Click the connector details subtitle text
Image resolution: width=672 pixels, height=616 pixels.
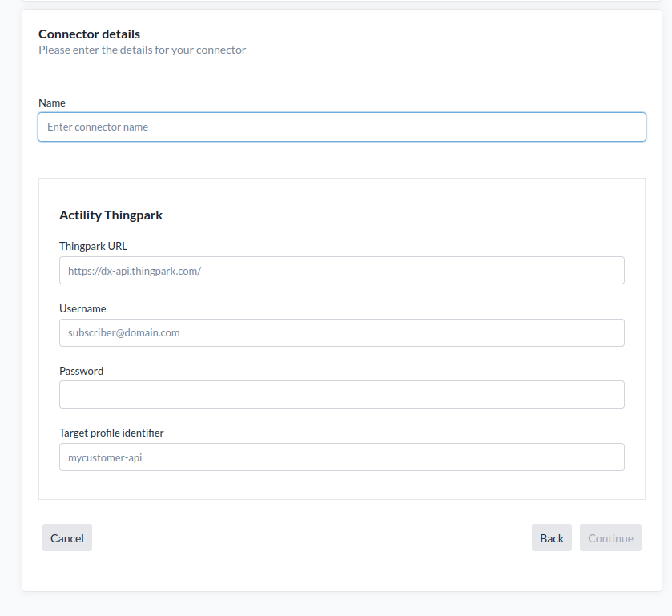142,50
